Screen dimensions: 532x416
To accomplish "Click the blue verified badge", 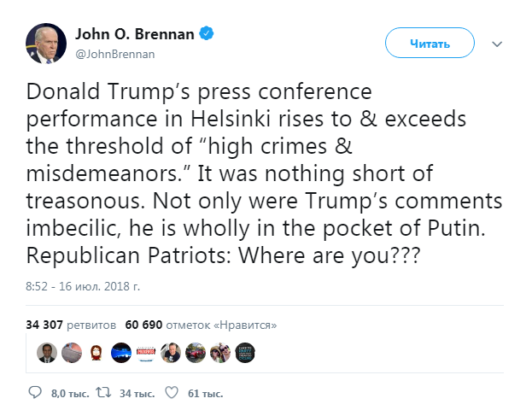I will coord(206,35).
